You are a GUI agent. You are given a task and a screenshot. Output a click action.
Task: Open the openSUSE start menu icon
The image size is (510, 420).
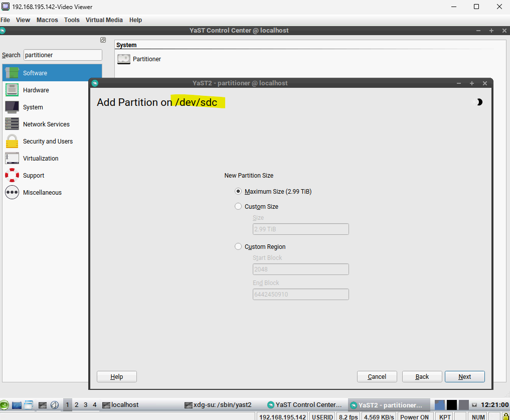coord(5,405)
